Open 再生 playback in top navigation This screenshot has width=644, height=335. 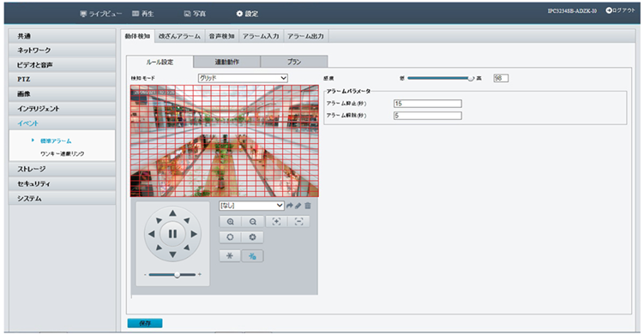143,14
